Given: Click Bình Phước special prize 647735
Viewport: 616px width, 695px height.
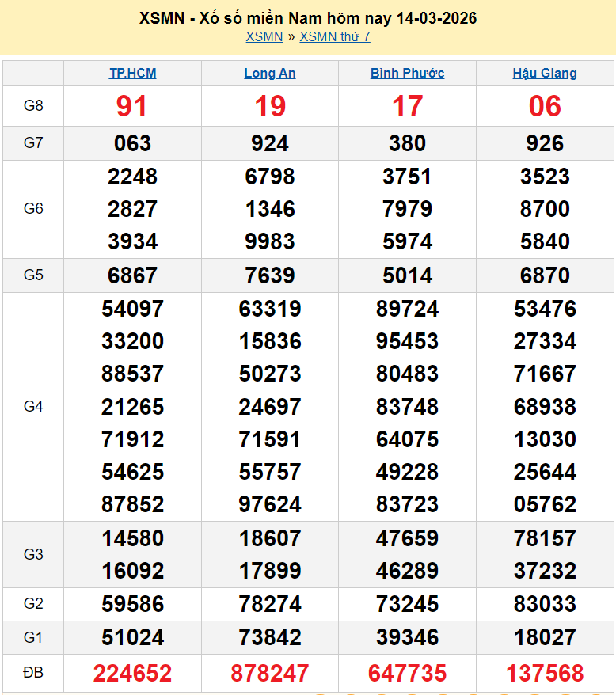Looking at the screenshot, I should click(407, 674).
